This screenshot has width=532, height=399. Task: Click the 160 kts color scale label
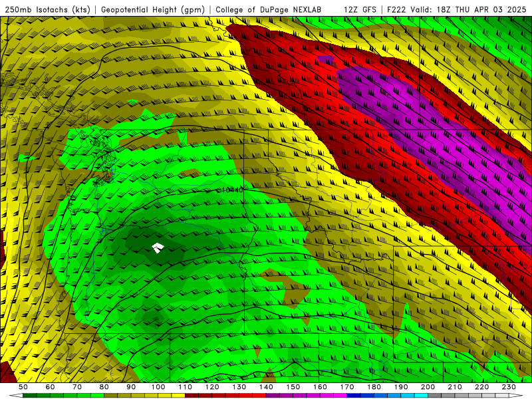pyautogui.click(x=321, y=387)
